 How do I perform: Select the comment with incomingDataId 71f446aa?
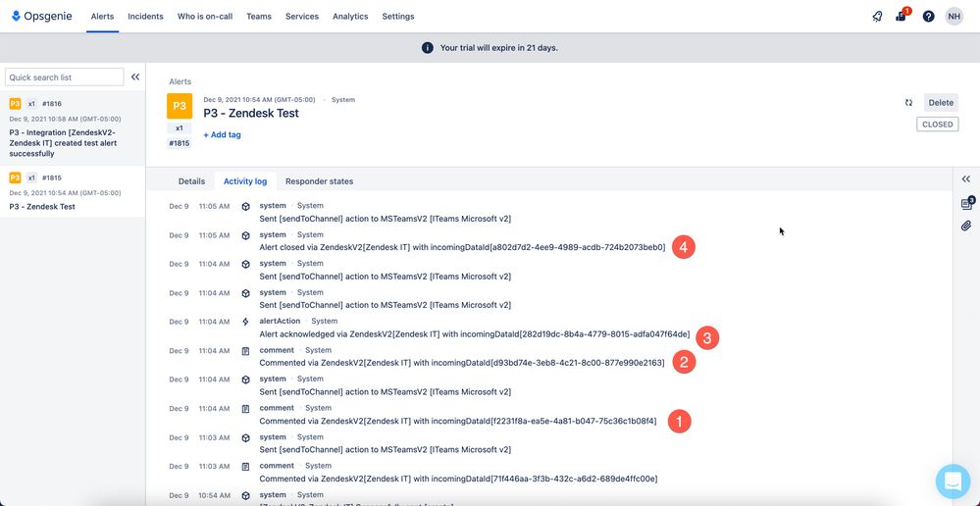[x=459, y=479]
